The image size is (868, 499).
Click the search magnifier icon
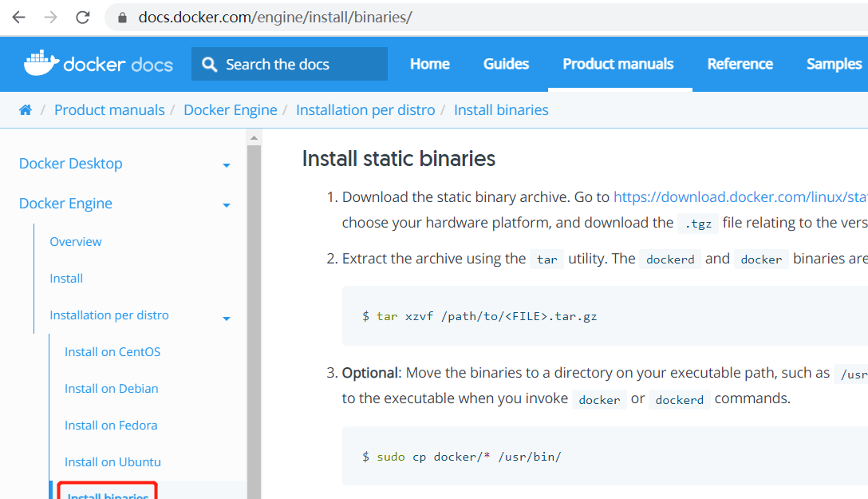coord(209,64)
